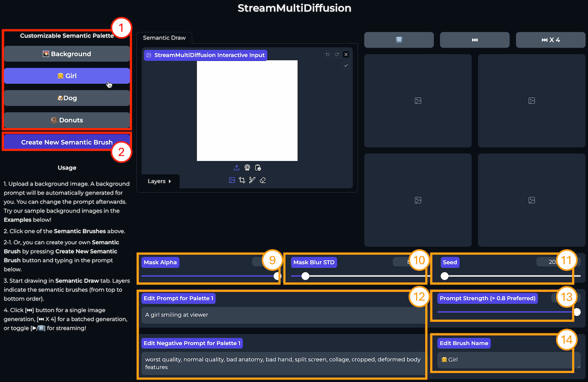This screenshot has height=382, width=588.
Task: Click the 'Customizable Semantic Palette' heading
Action: click(67, 36)
